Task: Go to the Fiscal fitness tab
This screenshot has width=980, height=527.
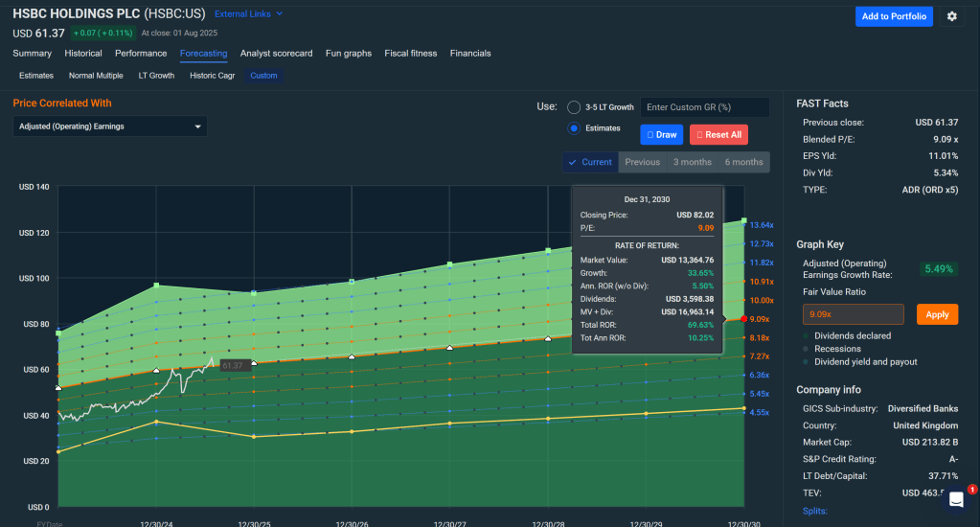Action: (410, 54)
